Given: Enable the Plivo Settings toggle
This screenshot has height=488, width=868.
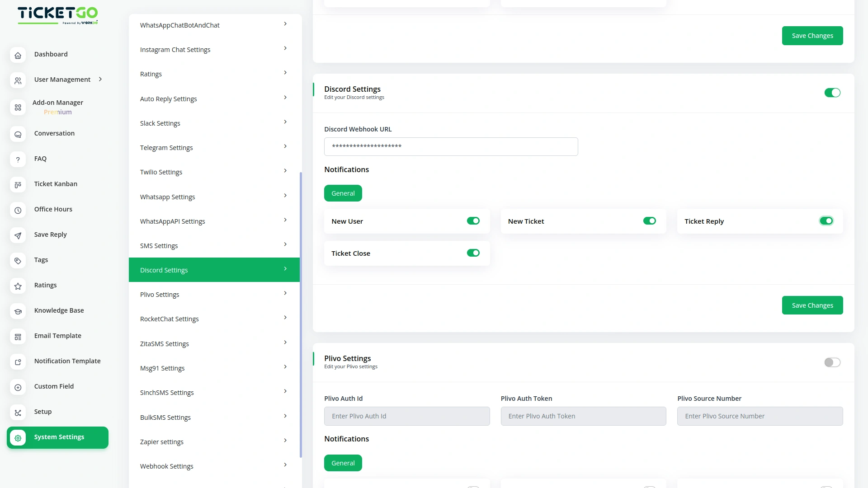Looking at the screenshot, I should click(x=832, y=362).
